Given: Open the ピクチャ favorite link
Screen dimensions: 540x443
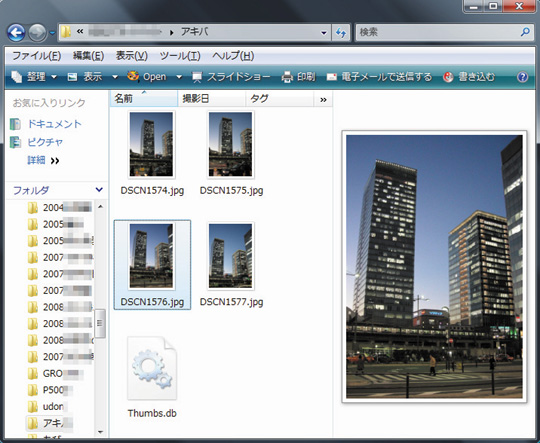Looking at the screenshot, I should pos(37,142).
